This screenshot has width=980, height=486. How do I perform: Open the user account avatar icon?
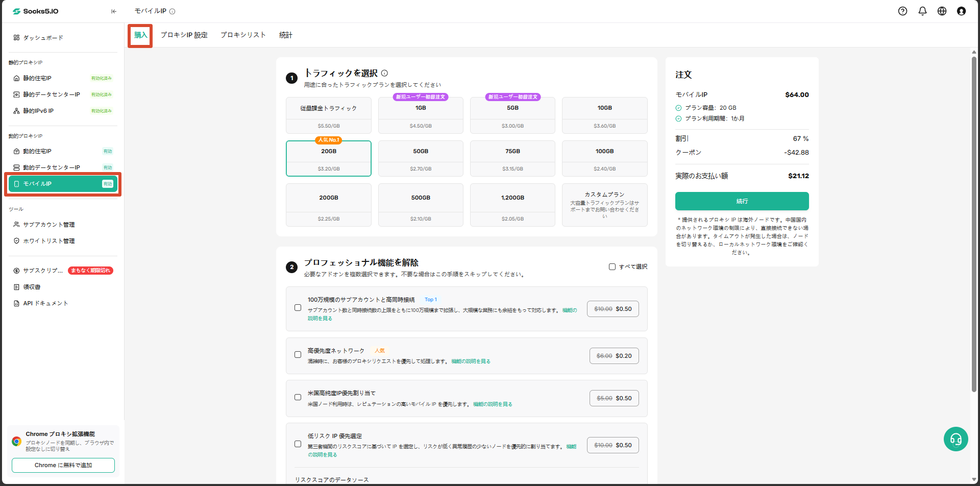click(x=961, y=11)
